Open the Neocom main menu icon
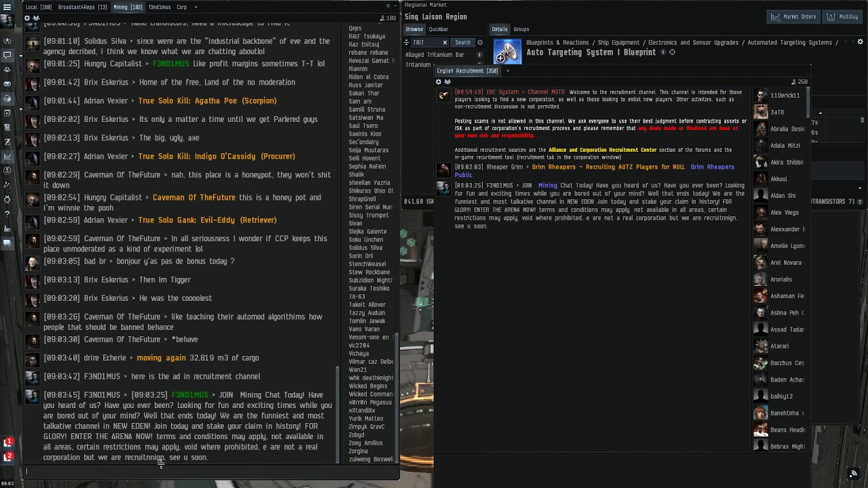868x488 pixels. point(7,6)
